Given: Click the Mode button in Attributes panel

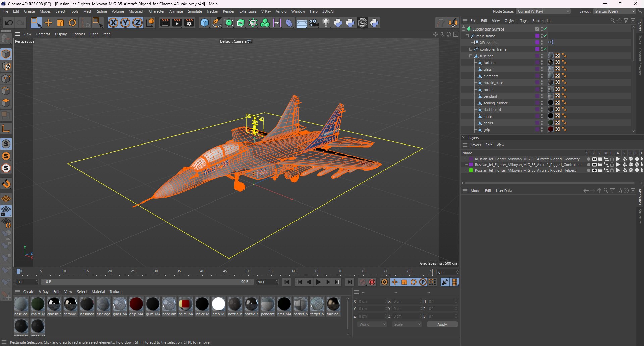Looking at the screenshot, I should tap(475, 191).
